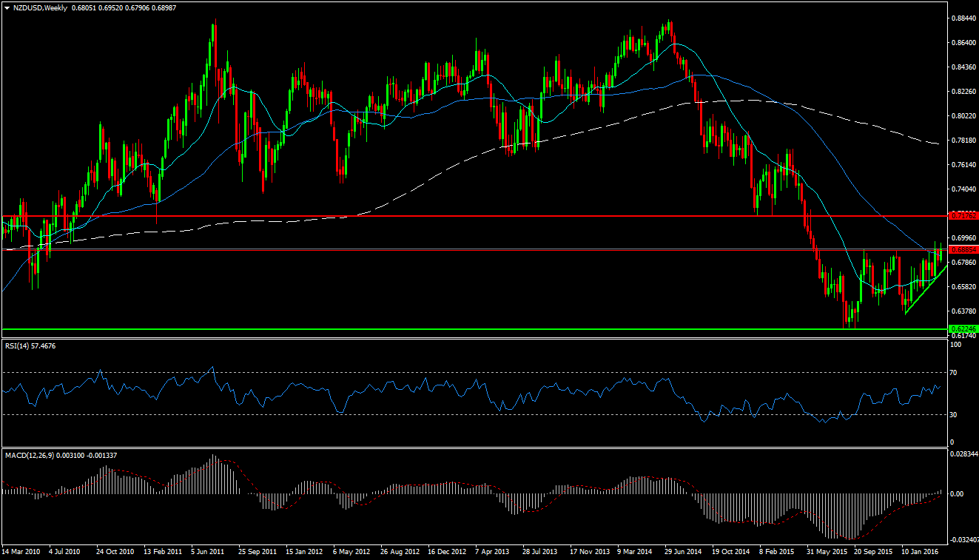Click the NZDUSD,Weekly chart title

[38, 7]
